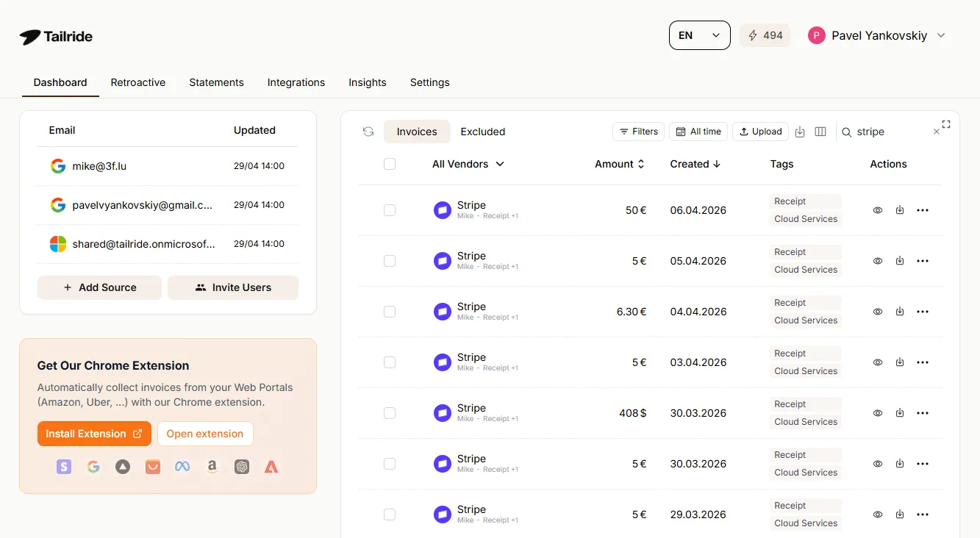Open the All Vendors dropdown
980x538 pixels.
tap(468, 164)
